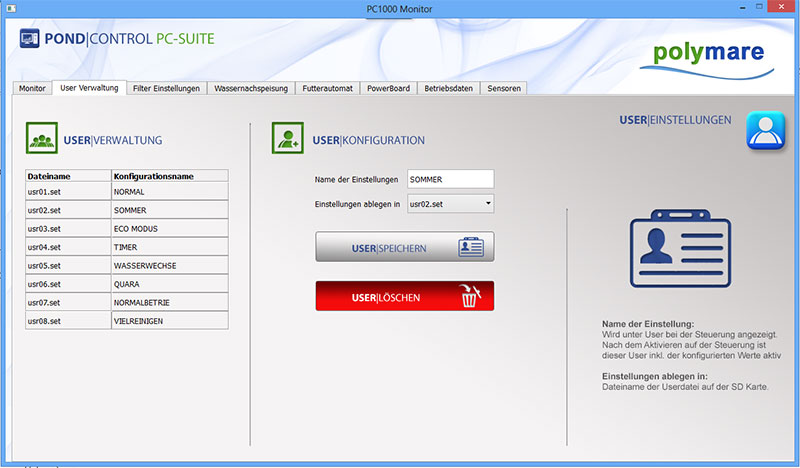The height and width of the screenshot is (468, 800).
Task: Click the Pond Control logo icon
Action: [x=29, y=39]
